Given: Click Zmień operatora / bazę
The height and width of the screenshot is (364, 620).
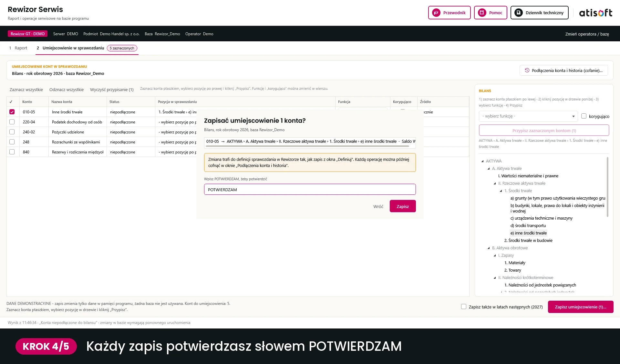Looking at the screenshot, I should (x=587, y=34).
